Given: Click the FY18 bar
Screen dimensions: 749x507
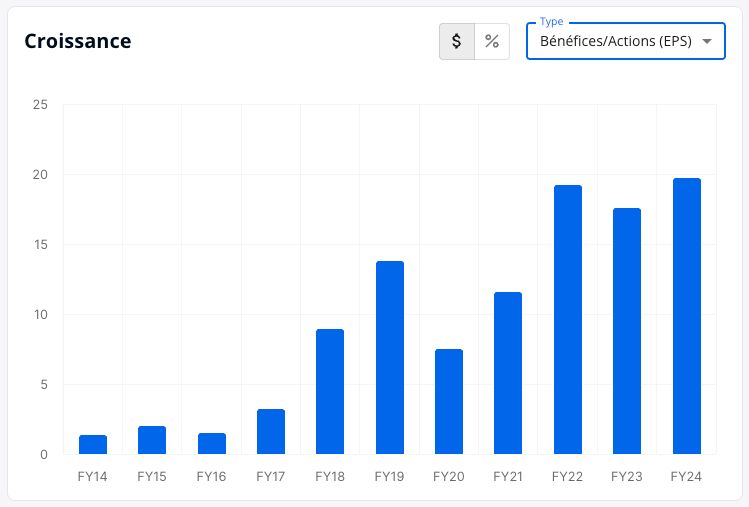Looking at the screenshot, I should (x=330, y=391).
